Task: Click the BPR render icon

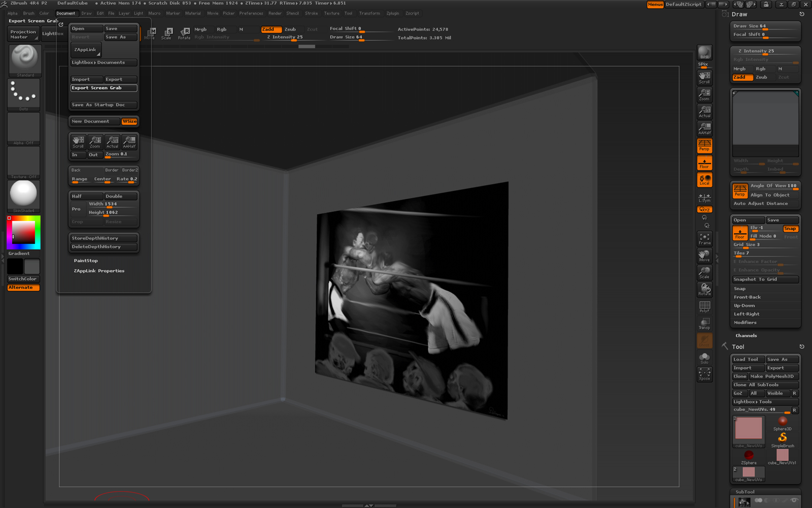Action: point(704,53)
